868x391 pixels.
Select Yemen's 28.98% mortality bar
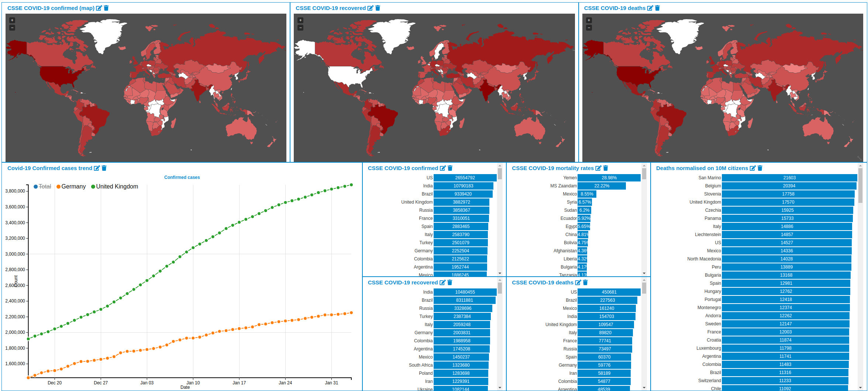tap(609, 178)
